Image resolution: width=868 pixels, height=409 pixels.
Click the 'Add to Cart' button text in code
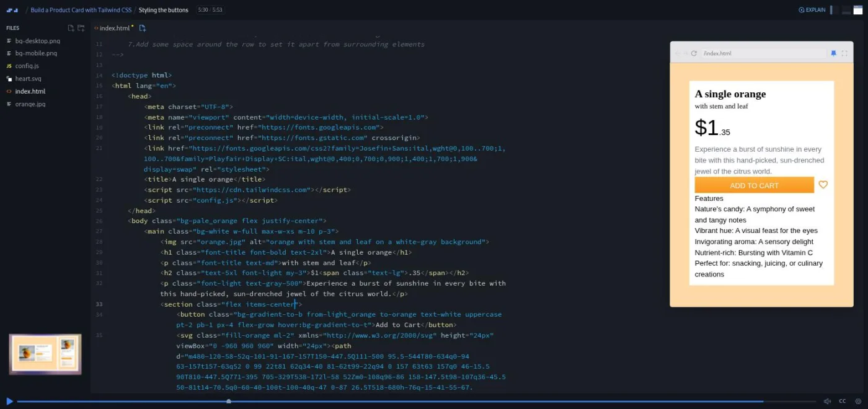397,325
